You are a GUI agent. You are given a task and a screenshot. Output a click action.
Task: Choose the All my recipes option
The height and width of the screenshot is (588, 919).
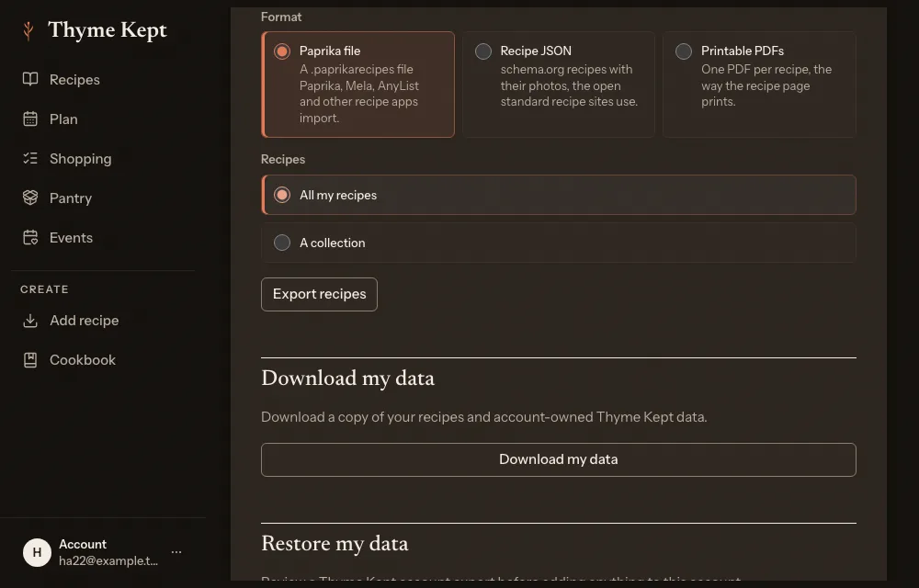tap(559, 195)
